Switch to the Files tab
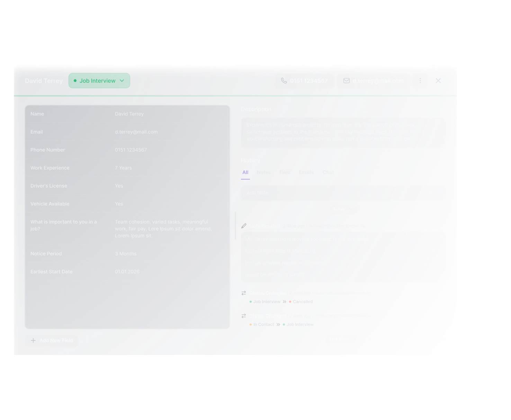511x420 pixels. [x=285, y=172]
